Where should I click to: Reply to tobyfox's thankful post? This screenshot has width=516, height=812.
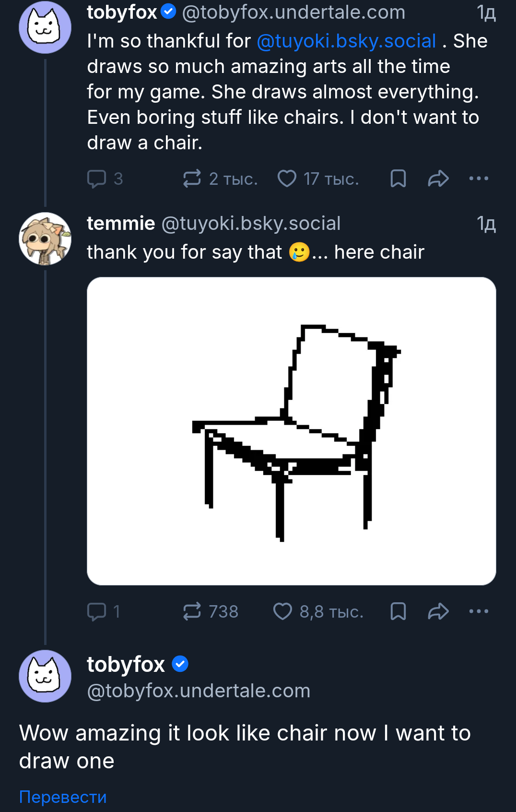point(96,179)
